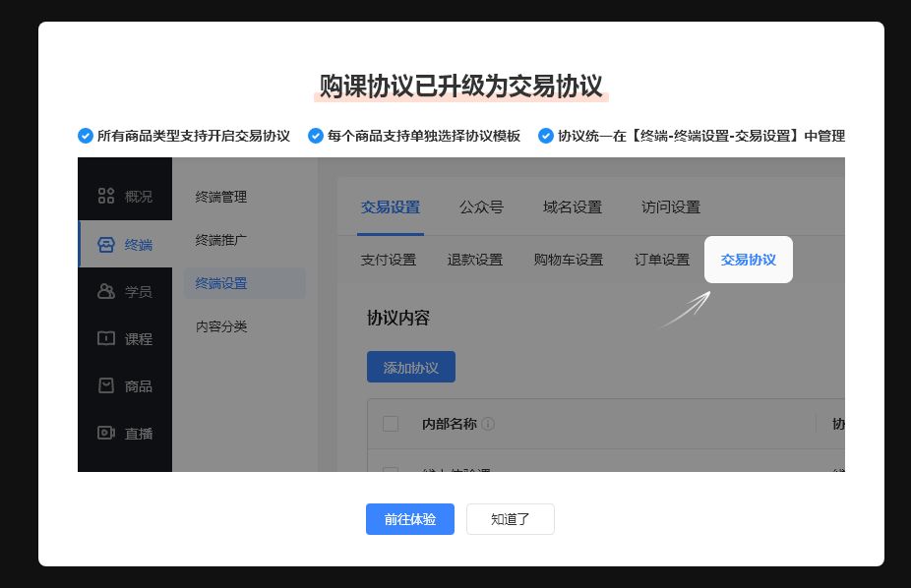Click the 直播 camera icon
Image resolution: width=911 pixels, height=588 pixels.
point(105,433)
